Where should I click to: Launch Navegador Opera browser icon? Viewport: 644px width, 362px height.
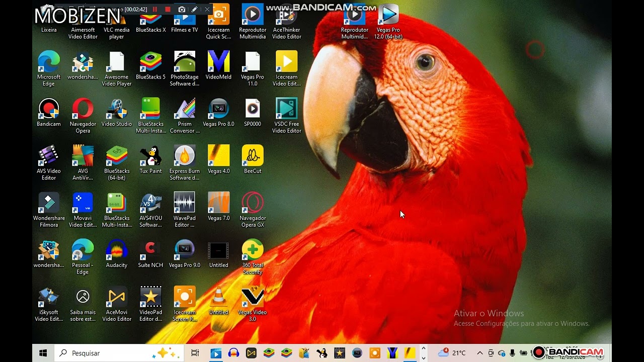pyautogui.click(x=83, y=116)
